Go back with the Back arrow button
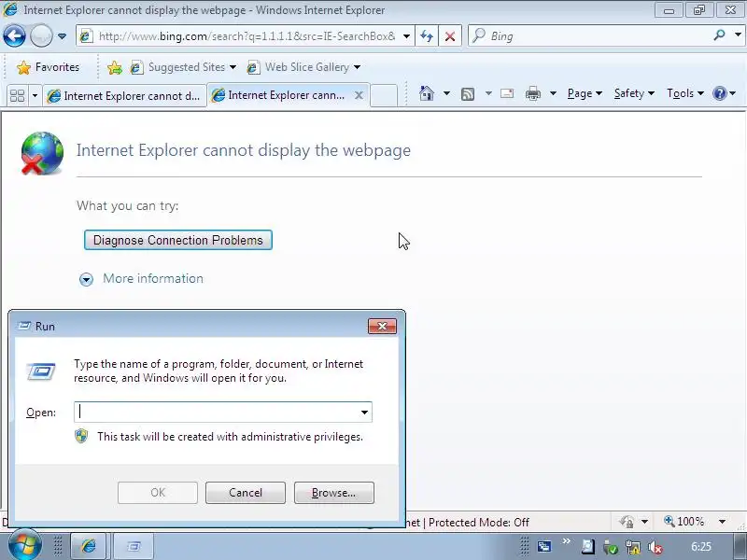Screen dimensions: 747x560 pos(14,35)
